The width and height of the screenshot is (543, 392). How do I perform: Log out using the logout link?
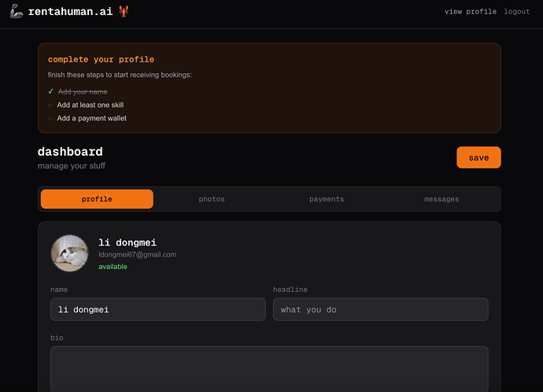pos(517,12)
